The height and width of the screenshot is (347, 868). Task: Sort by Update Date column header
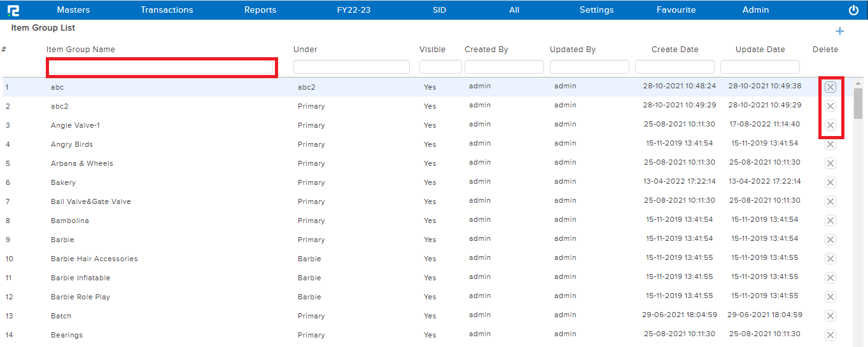point(760,50)
